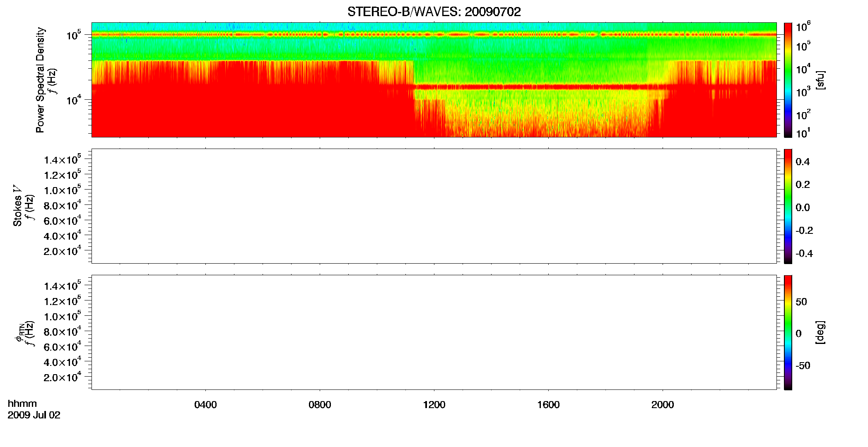The height and width of the screenshot is (447, 868).
Task: Click the Stokes V axis title
Action: coord(17,206)
